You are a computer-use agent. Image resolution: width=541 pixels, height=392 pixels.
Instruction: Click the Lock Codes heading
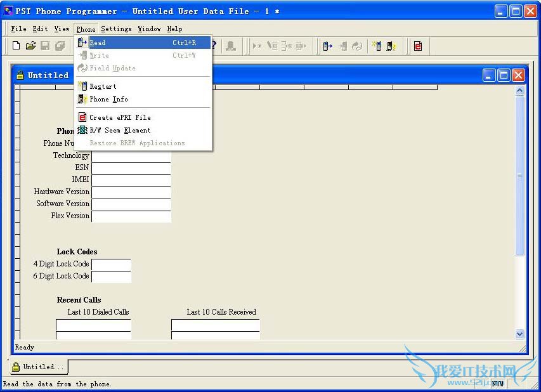point(77,252)
